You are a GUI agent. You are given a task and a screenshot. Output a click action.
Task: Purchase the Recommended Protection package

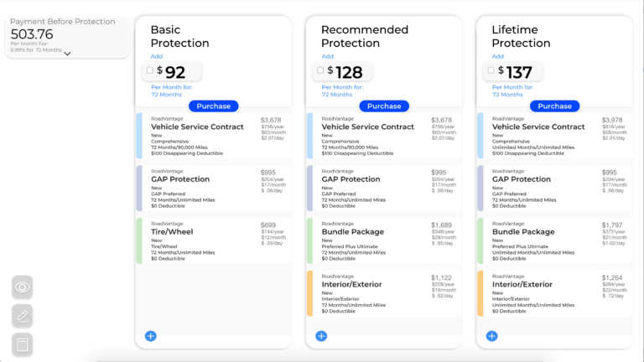[384, 106]
